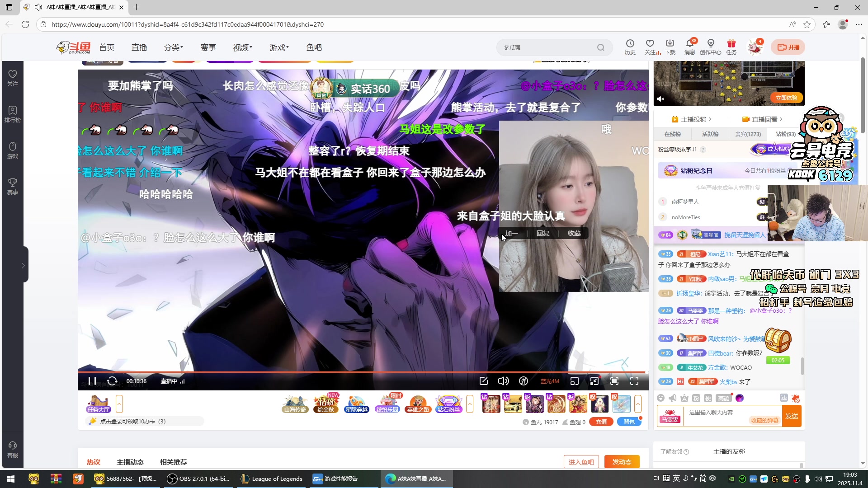Enter fullscreen mode in player
868x488 pixels.
pos(634,381)
